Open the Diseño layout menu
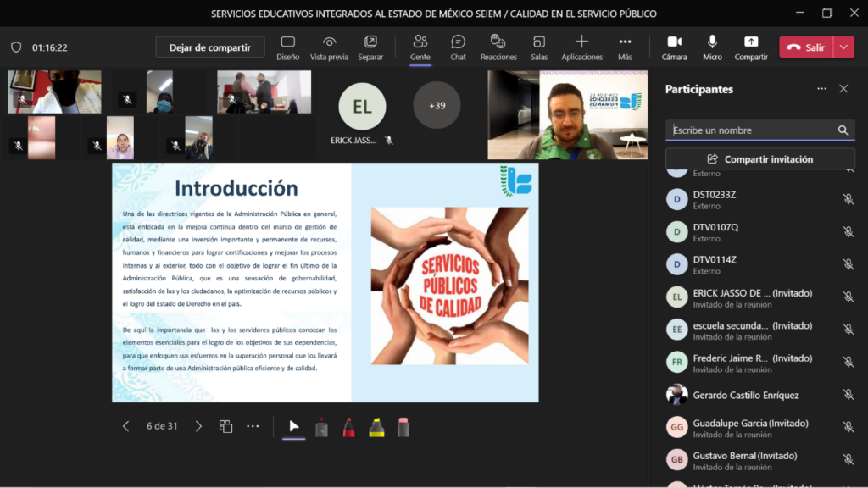The width and height of the screenshot is (868, 488). click(287, 47)
